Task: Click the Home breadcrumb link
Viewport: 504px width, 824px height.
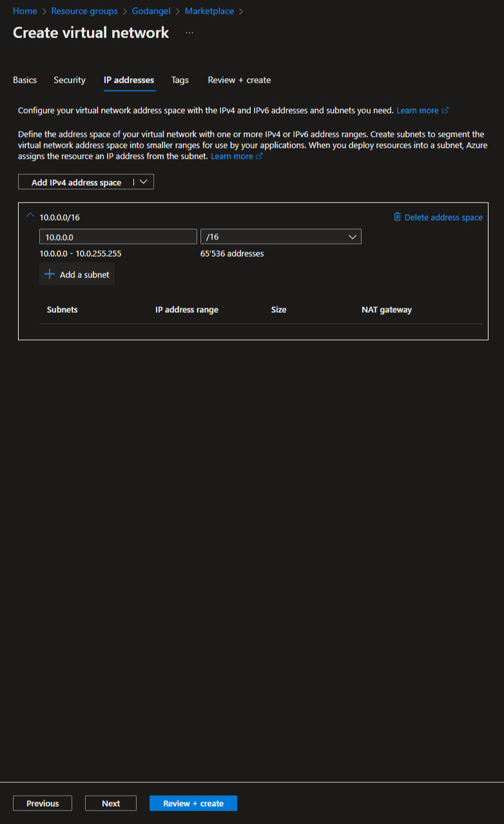Action: point(25,11)
